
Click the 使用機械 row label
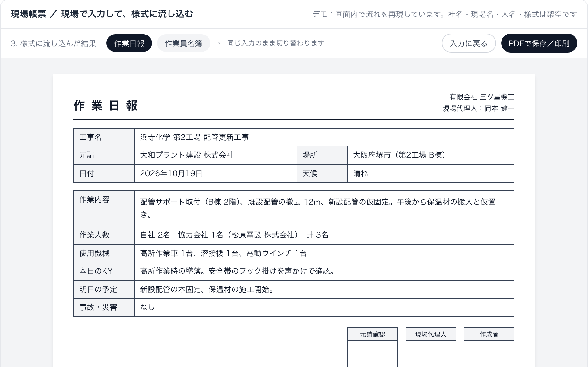pyautogui.click(x=104, y=253)
